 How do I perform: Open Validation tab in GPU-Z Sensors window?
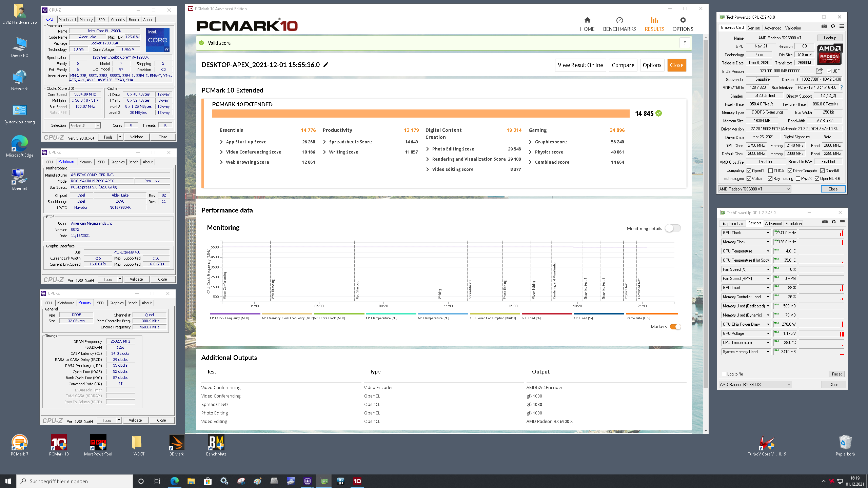pyautogui.click(x=794, y=223)
